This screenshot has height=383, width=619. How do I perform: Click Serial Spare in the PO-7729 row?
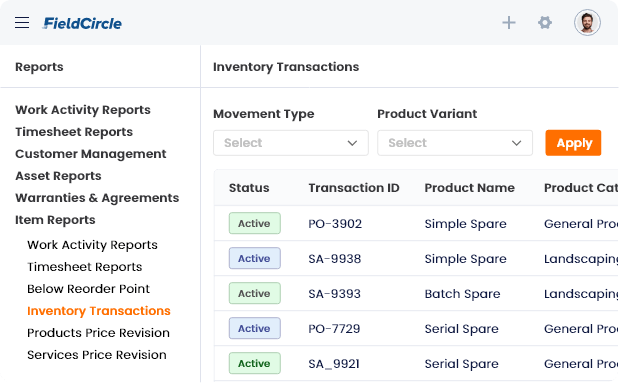tap(461, 329)
